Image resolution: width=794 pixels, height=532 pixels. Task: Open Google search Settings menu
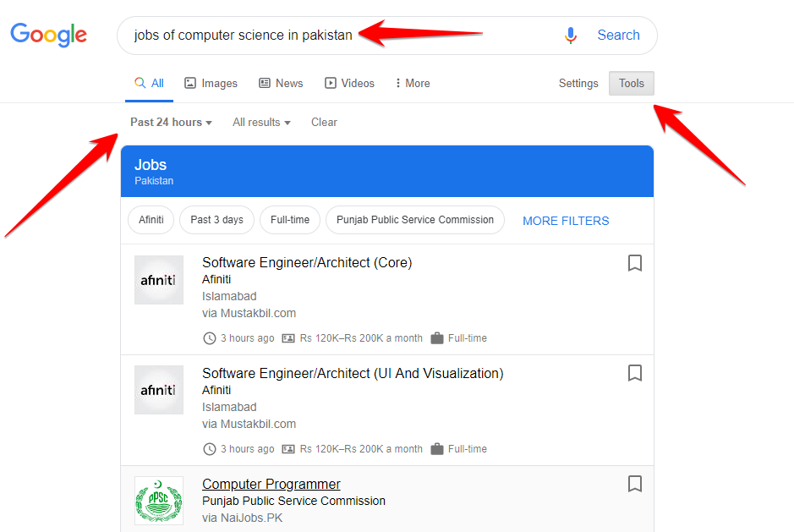pos(578,83)
